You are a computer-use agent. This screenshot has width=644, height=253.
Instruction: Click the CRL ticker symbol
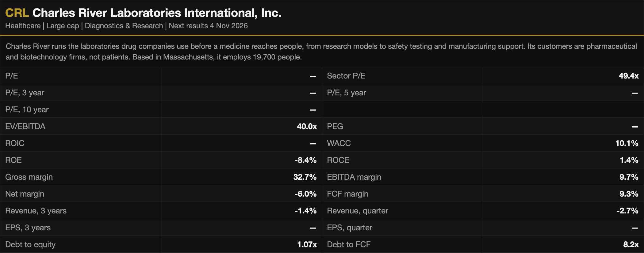pyautogui.click(x=17, y=13)
